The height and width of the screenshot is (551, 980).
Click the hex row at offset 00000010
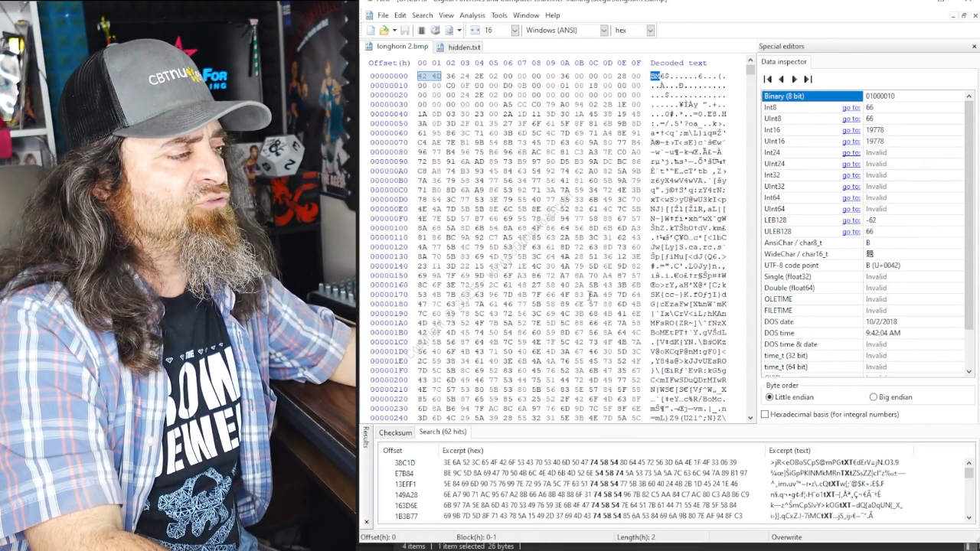(547, 86)
